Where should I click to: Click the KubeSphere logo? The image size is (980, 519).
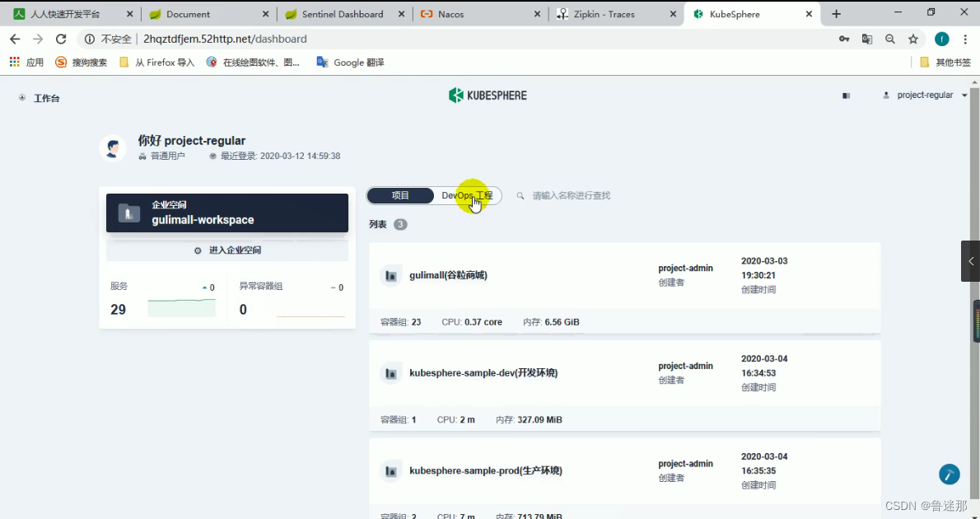[x=488, y=95]
